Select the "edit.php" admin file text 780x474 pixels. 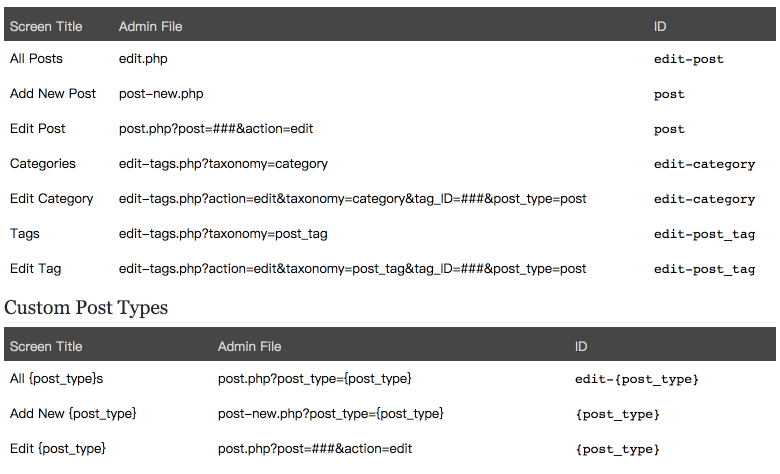pyautogui.click(x=143, y=59)
